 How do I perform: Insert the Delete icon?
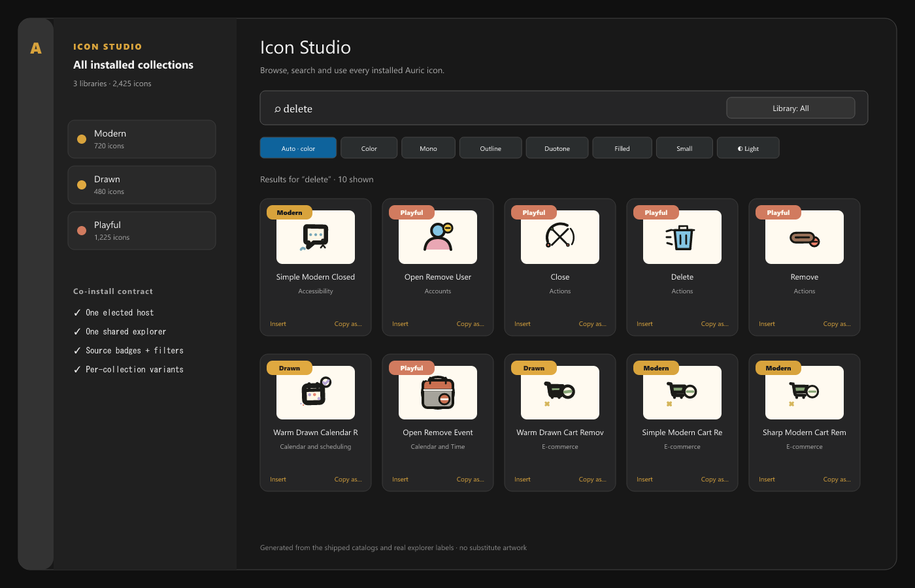pos(644,324)
